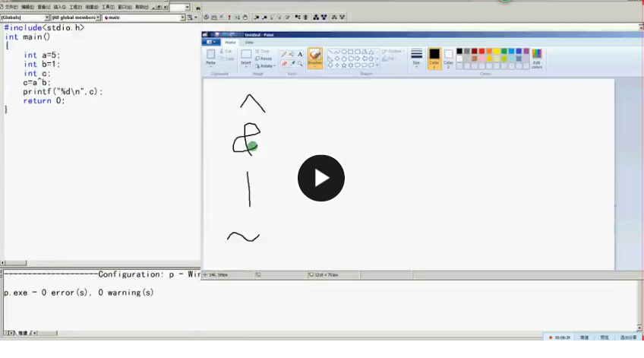The image size is (644, 358).
Task: Click the binoculars Find in Files icon
Action: coord(198,8)
